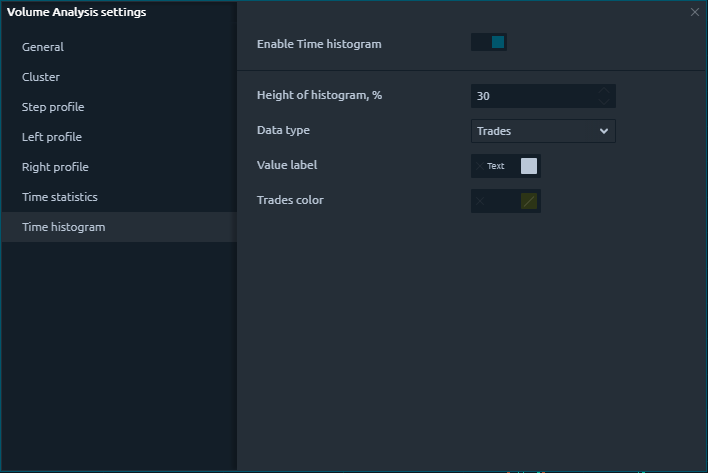This screenshot has width=708, height=473.
Task: Click the Text label in Value label
Action: click(496, 166)
